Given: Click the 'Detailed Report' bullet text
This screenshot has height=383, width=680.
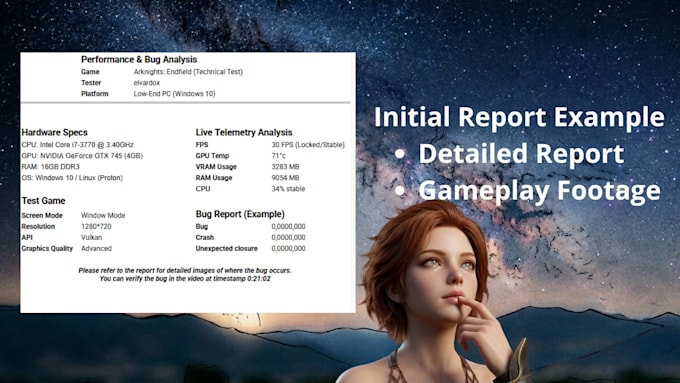Looking at the screenshot, I should pyautogui.click(x=521, y=154).
